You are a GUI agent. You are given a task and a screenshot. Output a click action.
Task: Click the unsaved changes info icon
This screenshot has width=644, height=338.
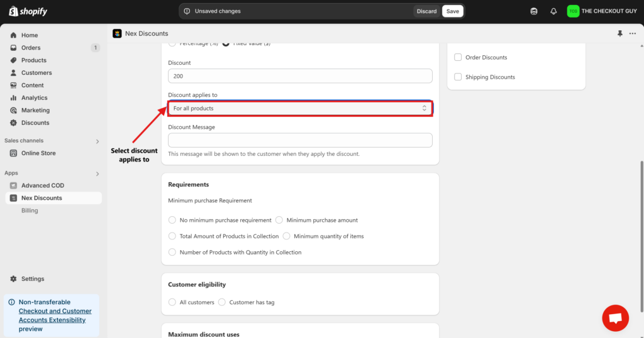[x=187, y=11]
